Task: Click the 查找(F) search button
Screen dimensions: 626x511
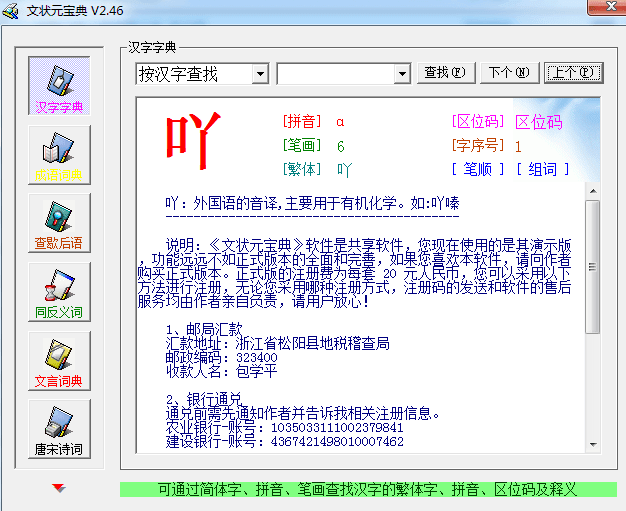Action: point(446,73)
